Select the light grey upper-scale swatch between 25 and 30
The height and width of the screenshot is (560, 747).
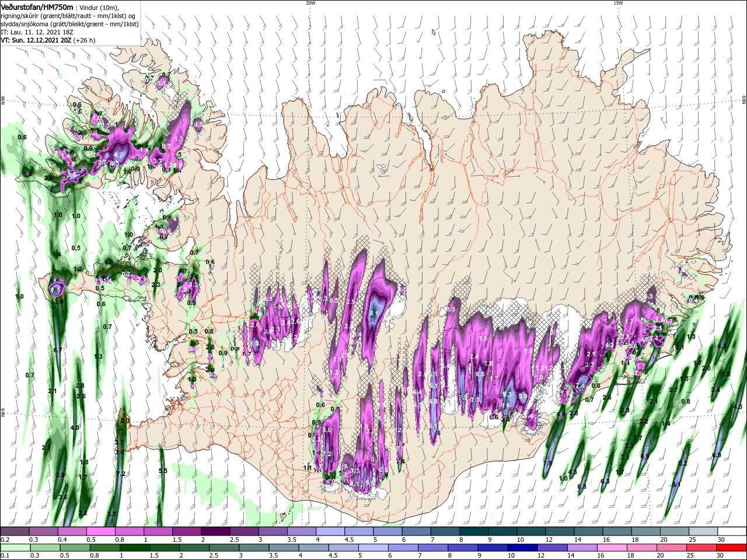[x=702, y=531]
